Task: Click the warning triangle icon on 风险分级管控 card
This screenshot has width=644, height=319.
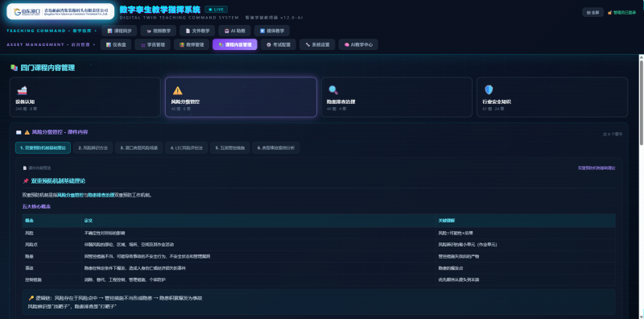Action: pos(177,90)
